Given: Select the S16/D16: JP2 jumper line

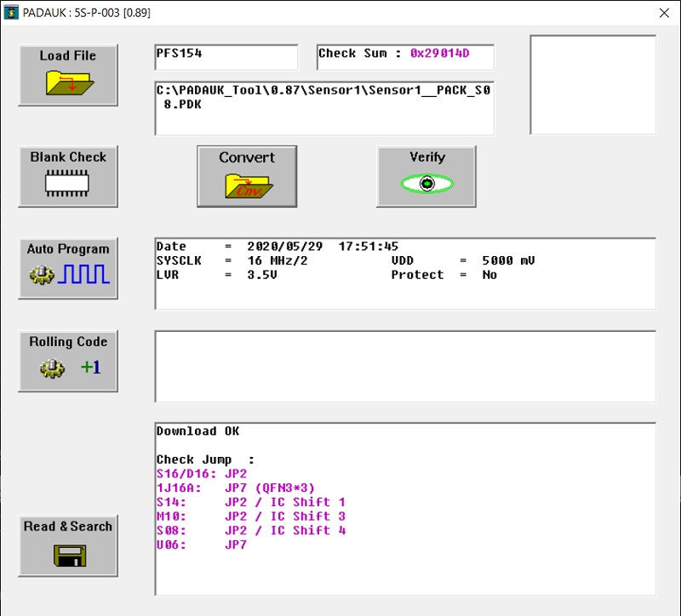Looking at the screenshot, I should click(202, 474).
